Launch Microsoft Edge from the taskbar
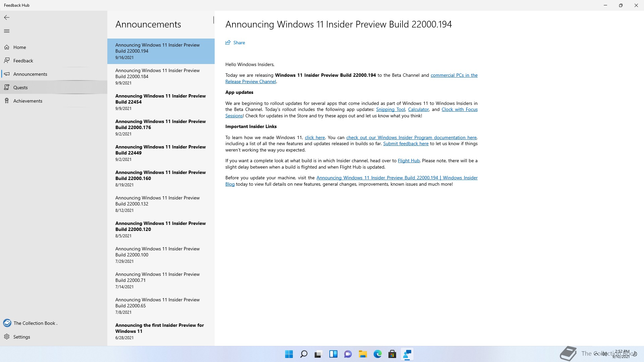The height and width of the screenshot is (362, 644). [377, 354]
